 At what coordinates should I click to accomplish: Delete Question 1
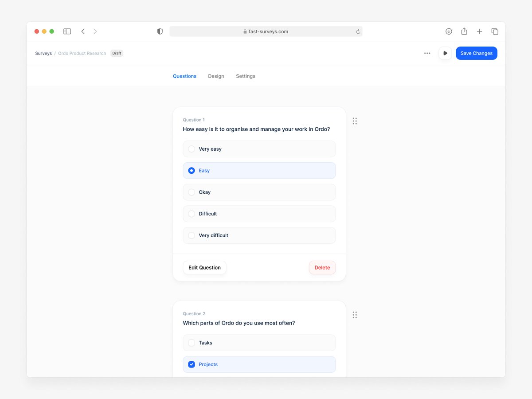point(322,268)
